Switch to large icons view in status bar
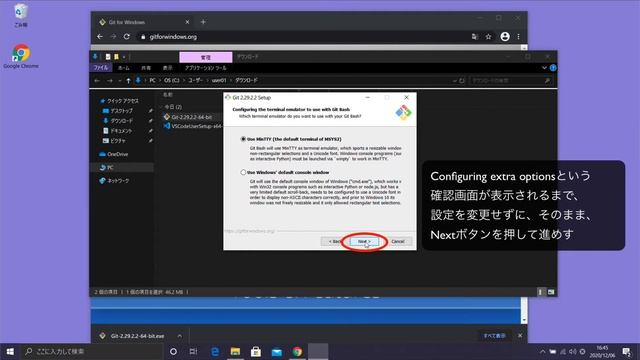The image size is (640, 360). [551, 292]
